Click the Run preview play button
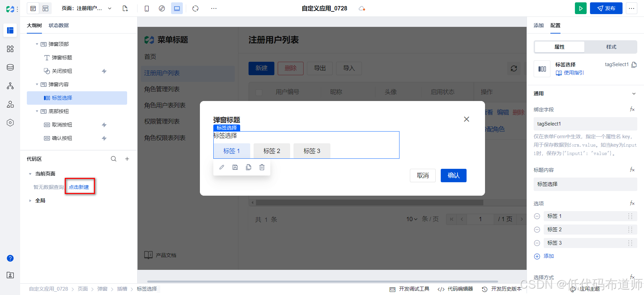Viewport: 644px width, 295px height. pyautogui.click(x=581, y=8)
